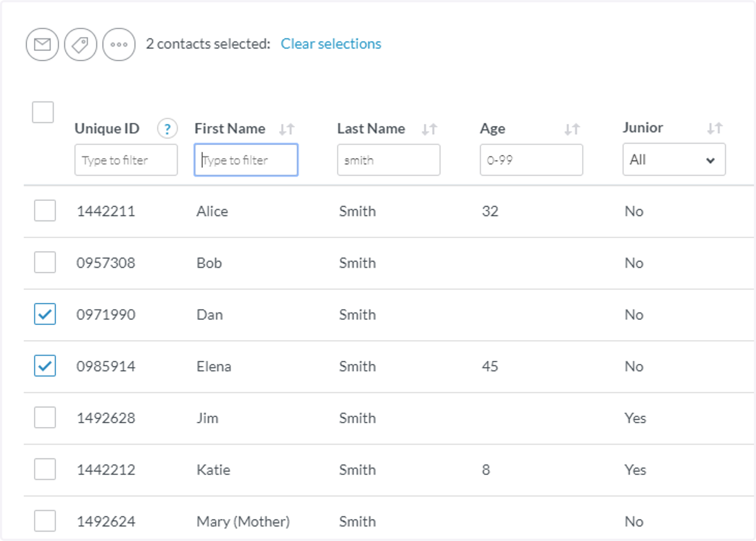Click the email envelope icon
Image resolution: width=756 pixels, height=541 pixels.
pyautogui.click(x=42, y=45)
